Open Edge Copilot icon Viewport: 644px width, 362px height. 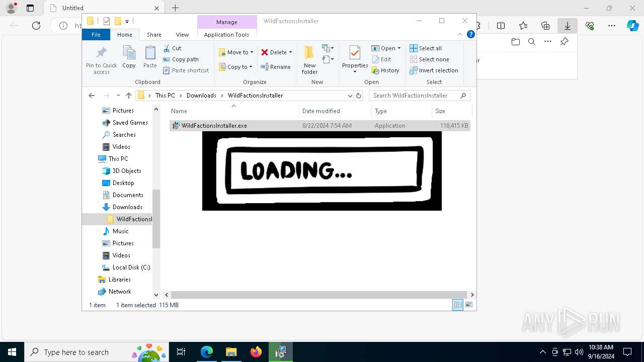(632, 26)
